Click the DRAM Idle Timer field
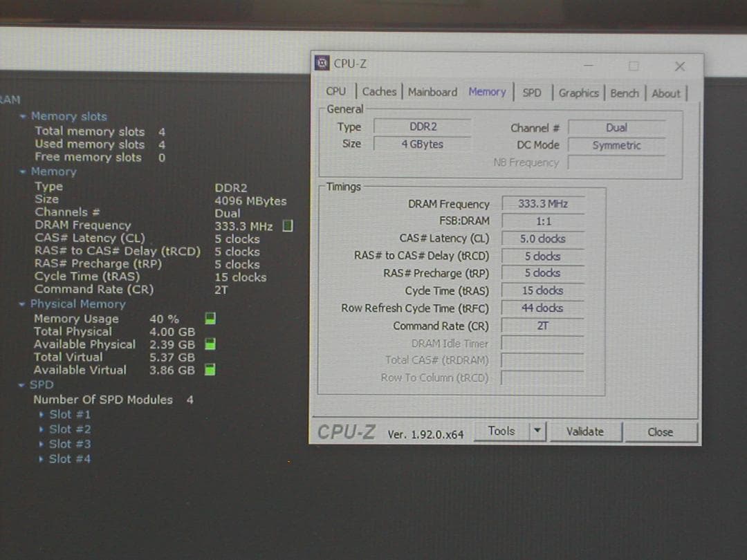 pos(542,343)
